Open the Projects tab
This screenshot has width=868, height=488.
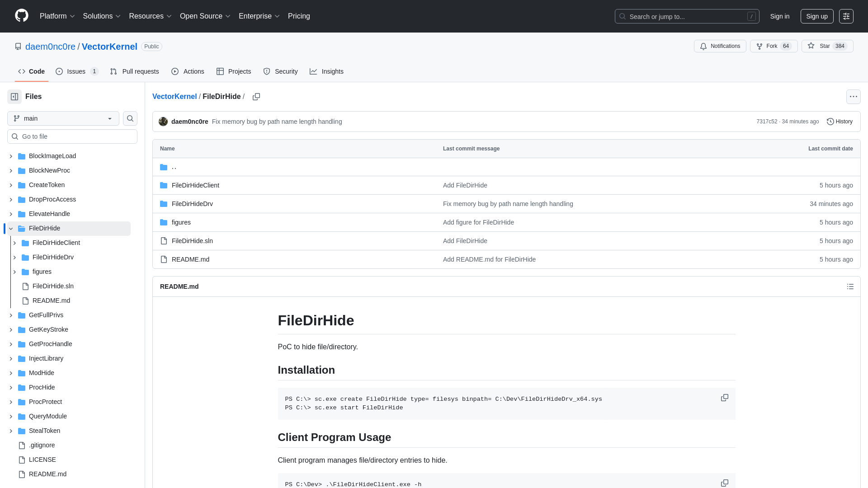coord(234,71)
